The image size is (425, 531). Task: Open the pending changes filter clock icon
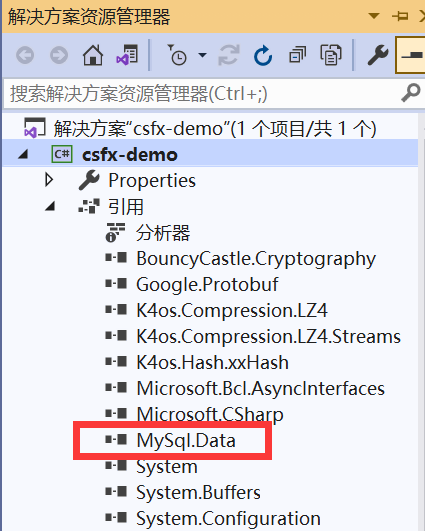177,55
